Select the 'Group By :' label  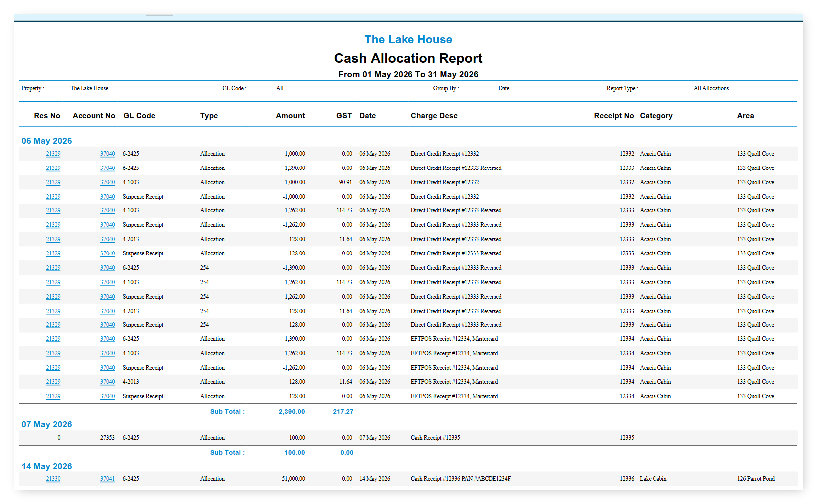pyautogui.click(x=446, y=88)
